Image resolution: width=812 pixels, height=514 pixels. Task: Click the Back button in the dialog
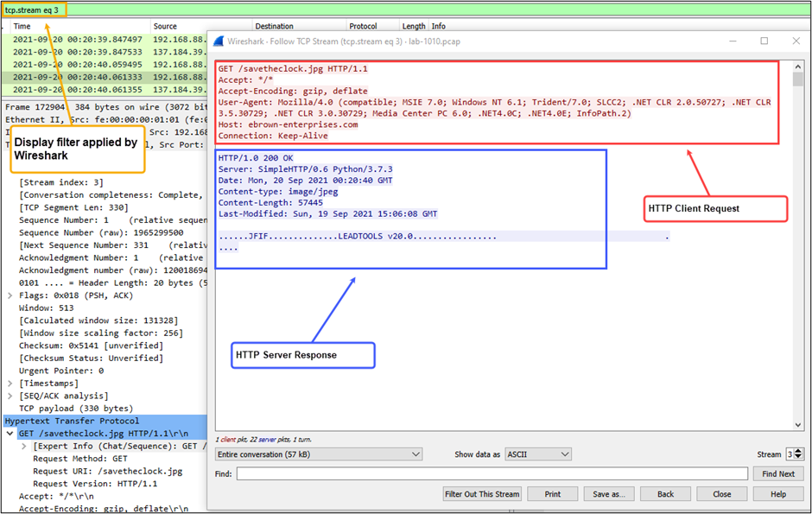coord(665,494)
